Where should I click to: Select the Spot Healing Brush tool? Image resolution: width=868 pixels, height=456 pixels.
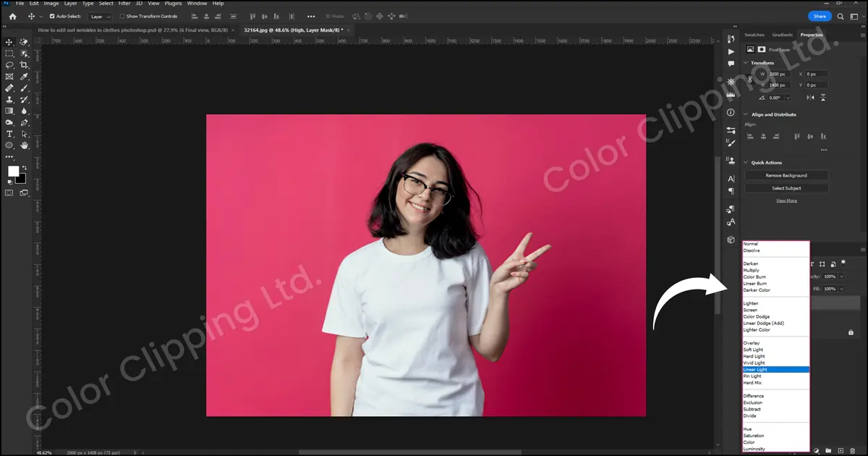click(x=9, y=88)
